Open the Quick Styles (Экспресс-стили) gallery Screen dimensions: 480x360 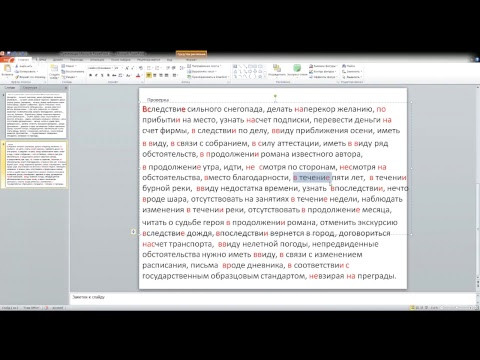coord(297,71)
